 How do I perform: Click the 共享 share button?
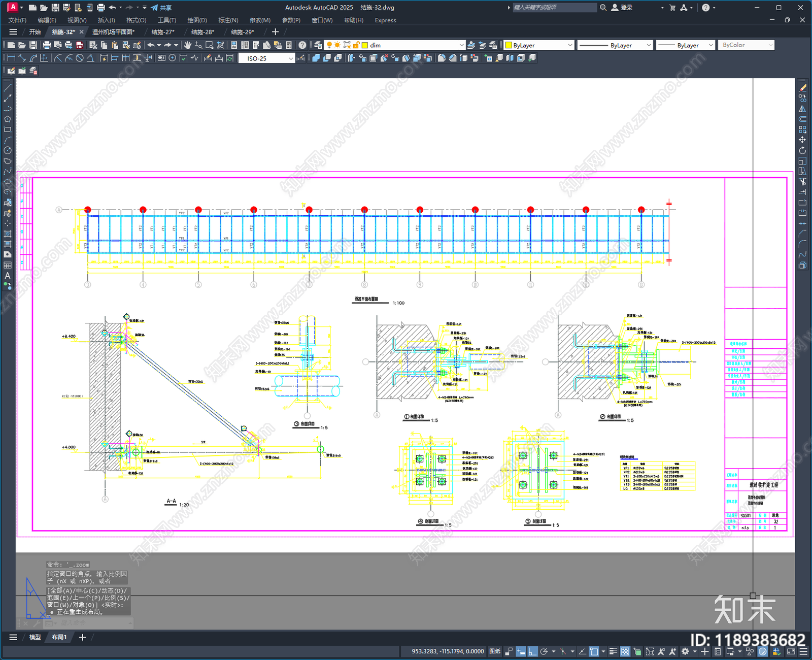pyautogui.click(x=161, y=8)
